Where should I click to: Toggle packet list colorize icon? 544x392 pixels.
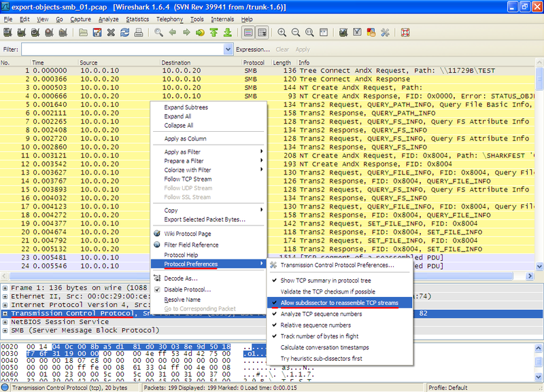pos(248,33)
